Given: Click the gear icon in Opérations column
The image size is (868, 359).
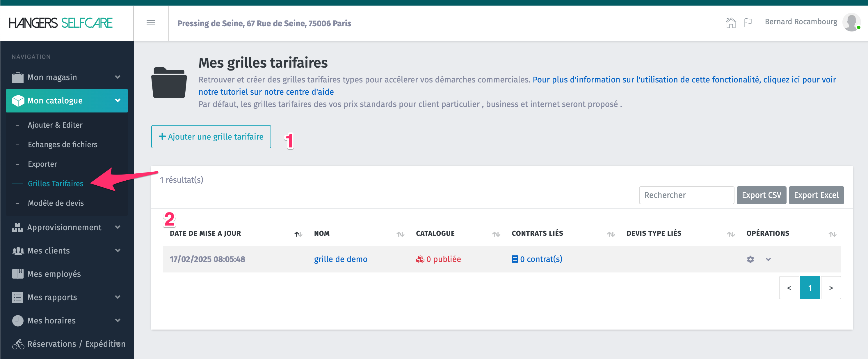Looking at the screenshot, I should click(x=750, y=259).
